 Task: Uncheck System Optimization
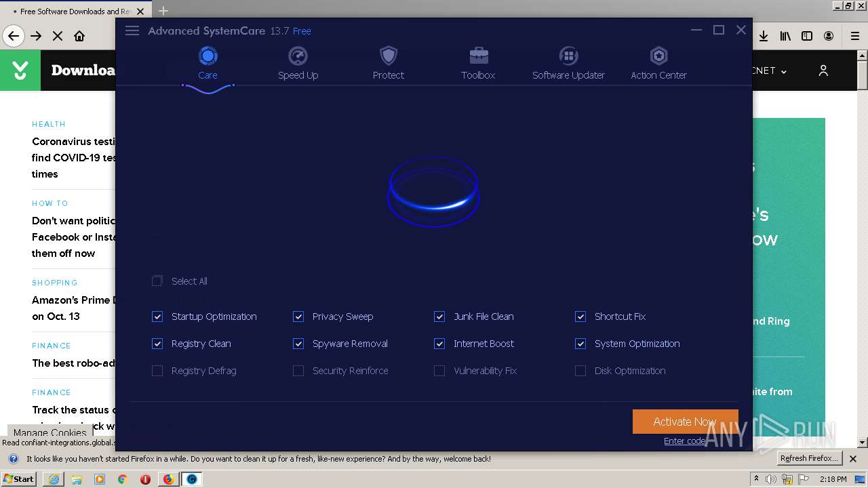tap(580, 344)
